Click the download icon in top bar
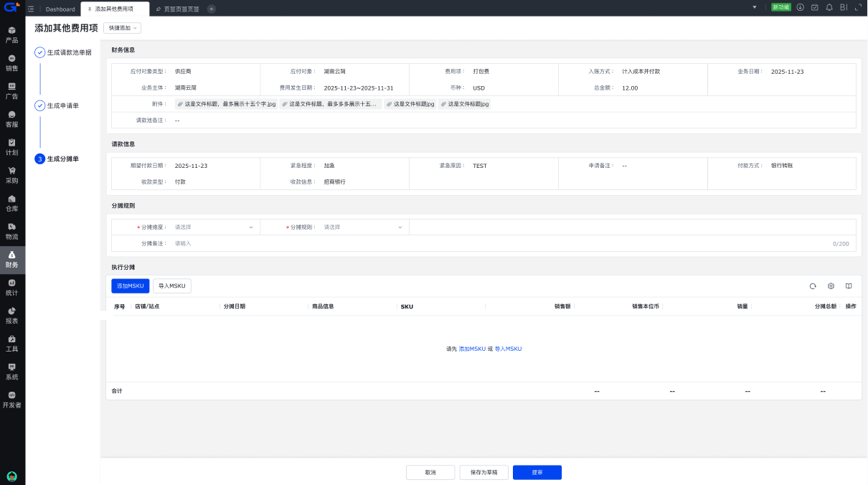Viewport: 868px width, 485px height. [x=800, y=7]
